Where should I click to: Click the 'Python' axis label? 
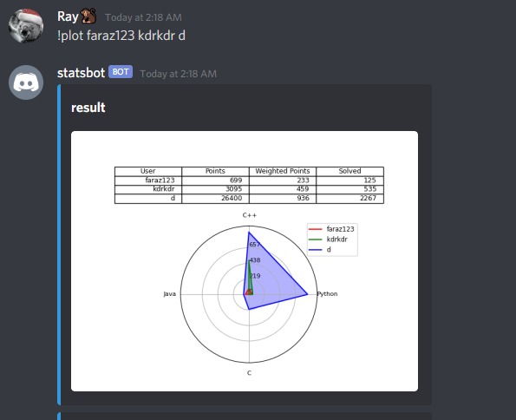click(x=327, y=294)
